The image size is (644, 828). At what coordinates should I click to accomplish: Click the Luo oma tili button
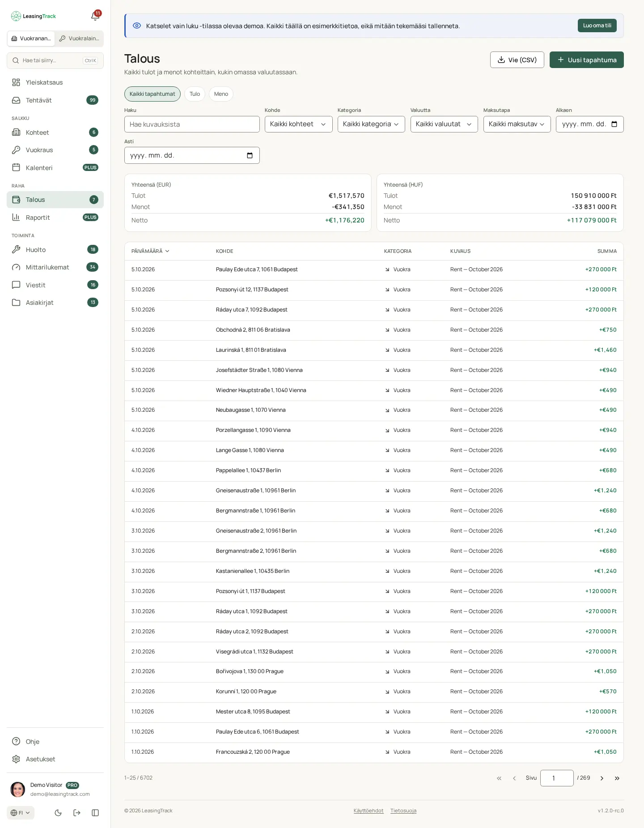pos(597,26)
